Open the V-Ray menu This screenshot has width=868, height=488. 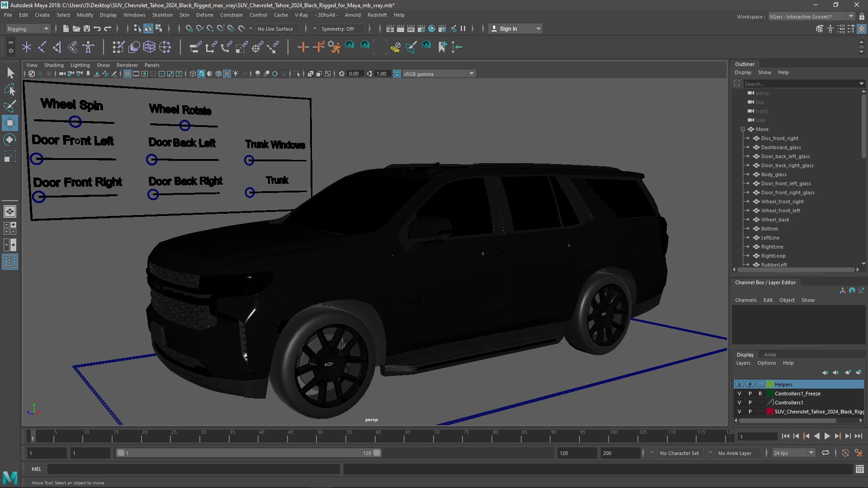tap(301, 15)
